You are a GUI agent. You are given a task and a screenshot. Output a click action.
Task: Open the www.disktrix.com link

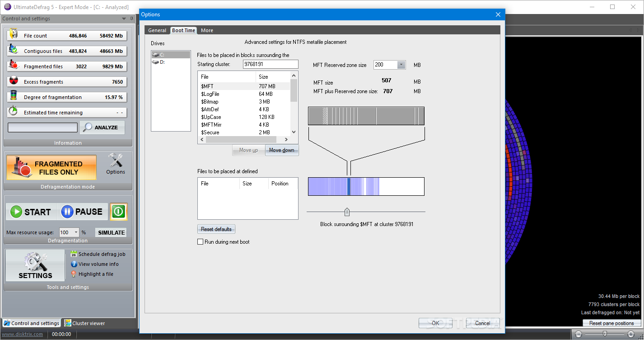tap(23, 334)
